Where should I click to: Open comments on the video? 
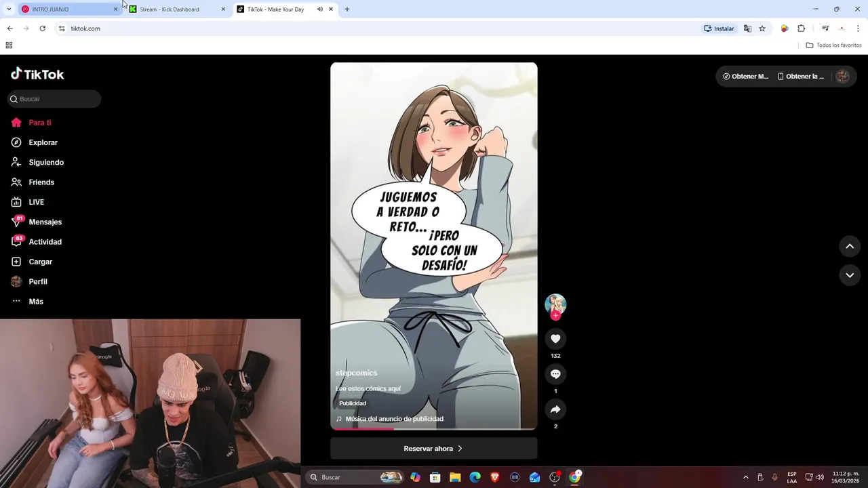555,374
